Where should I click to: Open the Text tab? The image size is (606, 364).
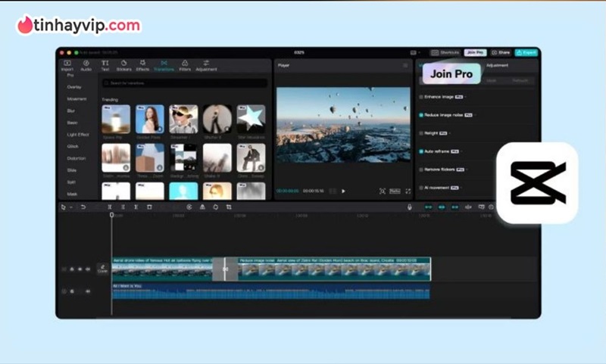[105, 66]
